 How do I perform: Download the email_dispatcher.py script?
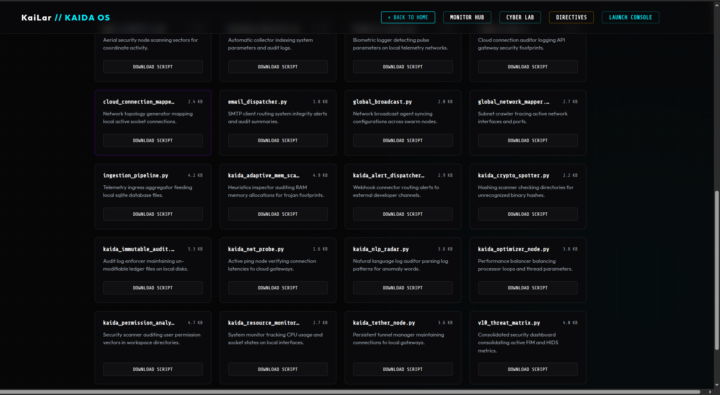[278, 141]
